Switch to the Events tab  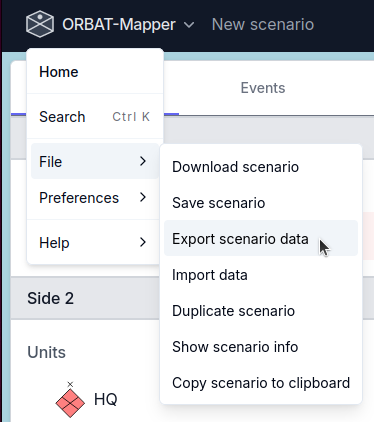coord(263,88)
